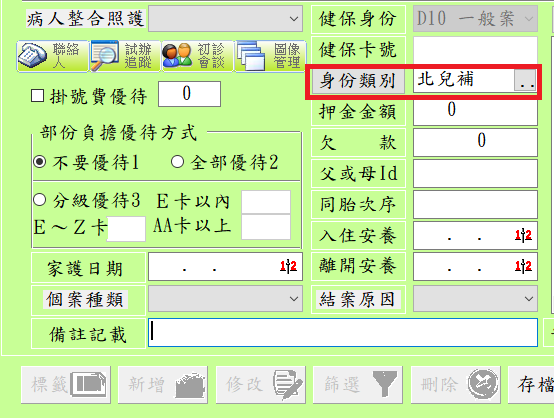Click the 健保卡號 input field
554x418 pixels.
click(x=475, y=49)
